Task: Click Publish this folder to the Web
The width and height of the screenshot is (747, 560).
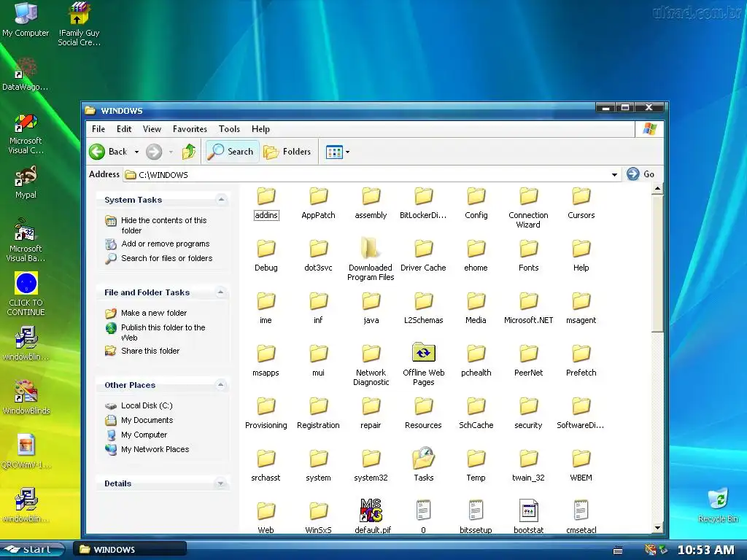Action: coord(163,332)
